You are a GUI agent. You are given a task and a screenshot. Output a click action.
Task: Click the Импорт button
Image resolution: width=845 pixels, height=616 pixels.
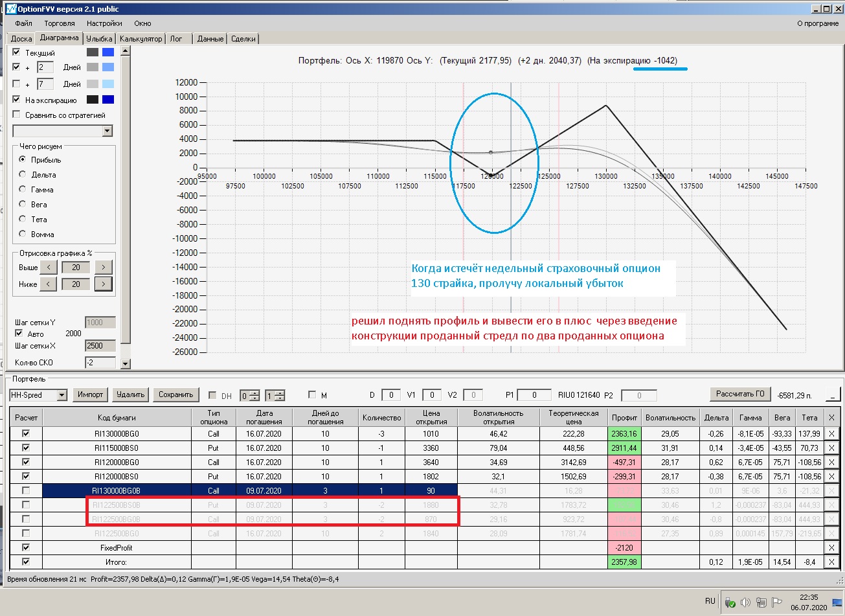point(90,394)
